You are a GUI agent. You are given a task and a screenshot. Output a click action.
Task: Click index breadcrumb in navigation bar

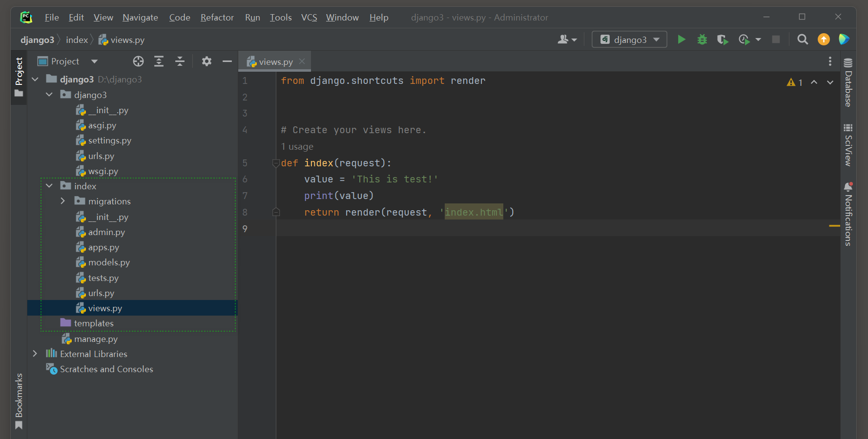77,40
